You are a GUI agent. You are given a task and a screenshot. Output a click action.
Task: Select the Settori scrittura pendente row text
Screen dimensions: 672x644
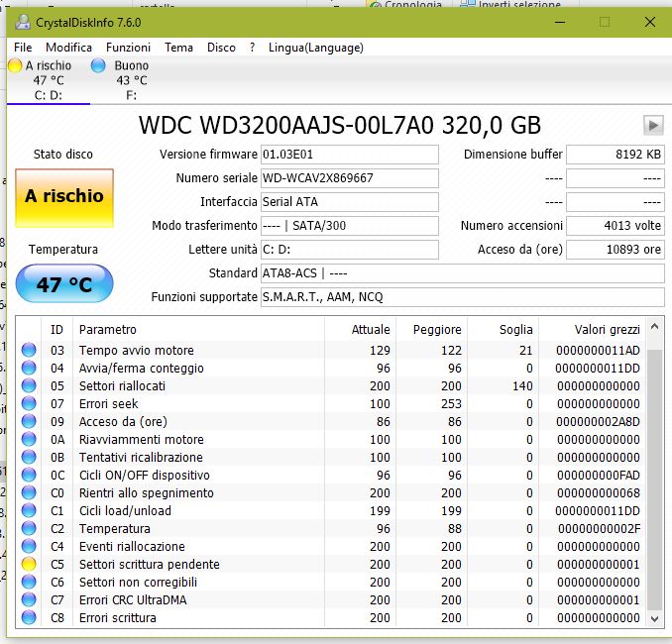click(149, 565)
